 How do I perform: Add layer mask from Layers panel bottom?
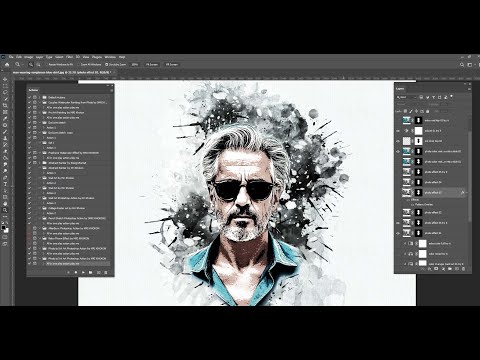pyautogui.click(x=436, y=269)
